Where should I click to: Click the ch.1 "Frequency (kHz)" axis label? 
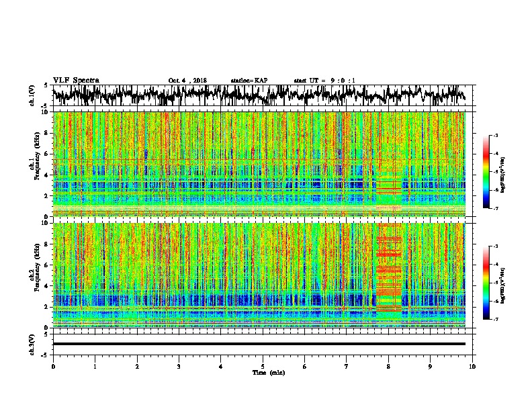click(37, 156)
